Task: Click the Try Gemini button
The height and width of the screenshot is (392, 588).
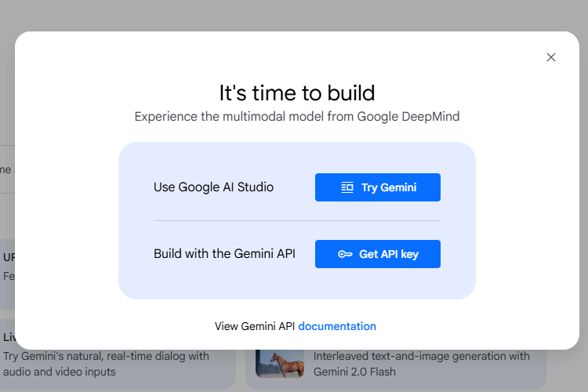Action: point(378,187)
